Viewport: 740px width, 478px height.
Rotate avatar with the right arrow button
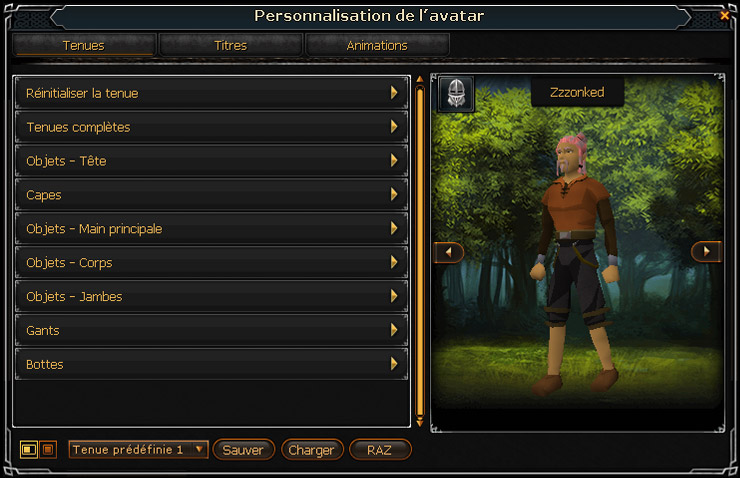[706, 252]
